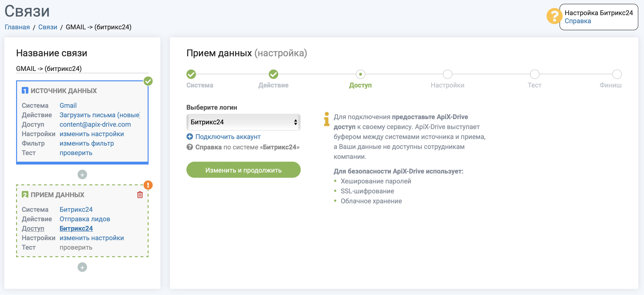Click the Доступ label in receiver block
This screenshot has width=644, height=295.
[33, 228]
